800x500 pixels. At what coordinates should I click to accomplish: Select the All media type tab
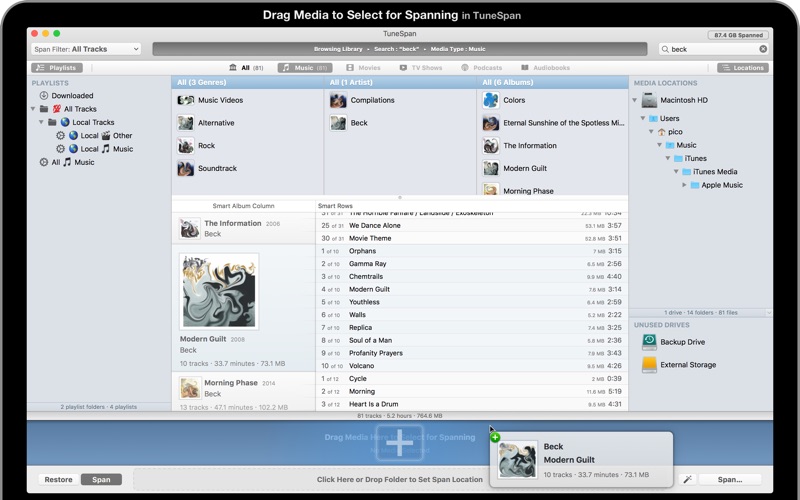tap(246, 68)
